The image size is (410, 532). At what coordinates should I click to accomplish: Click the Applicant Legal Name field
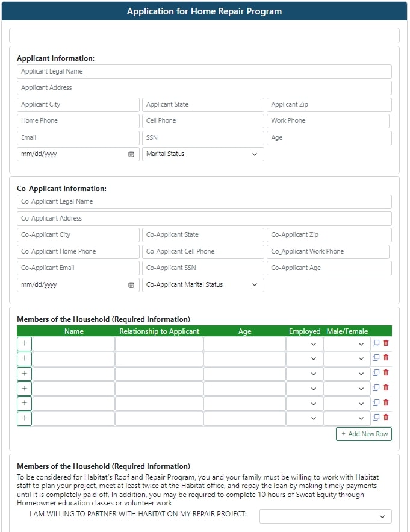(x=204, y=72)
